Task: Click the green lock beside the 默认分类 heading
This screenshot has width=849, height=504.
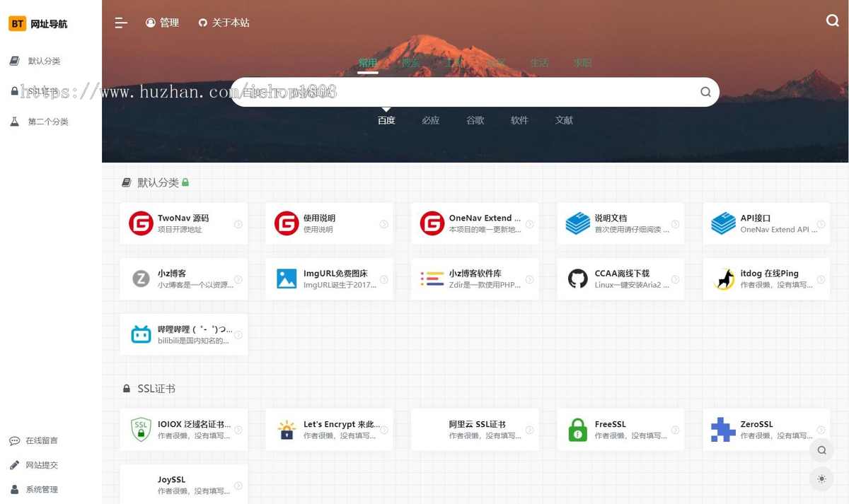Action: (185, 182)
